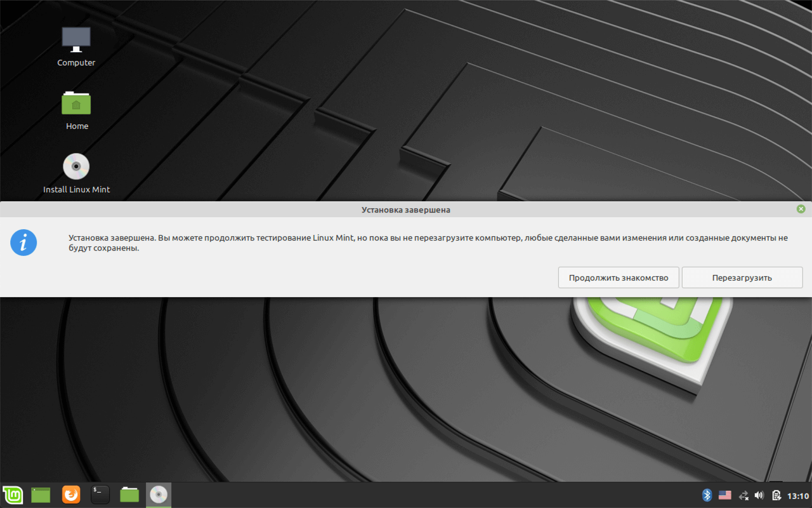Choose Продолжить знакомство button
The width and height of the screenshot is (812, 508).
point(619,277)
